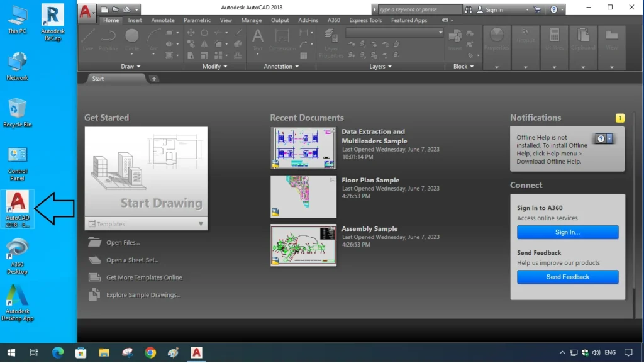Screen dimensions: 644x363
Task: Select the Text tool in Annotation
Action: click(x=257, y=40)
